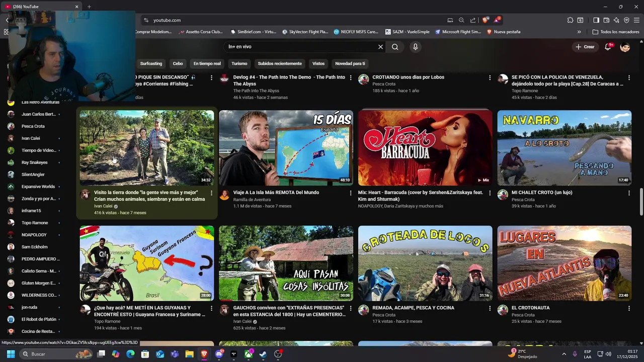Select the Novedad para ti chip
644x362 pixels.
click(x=350, y=64)
